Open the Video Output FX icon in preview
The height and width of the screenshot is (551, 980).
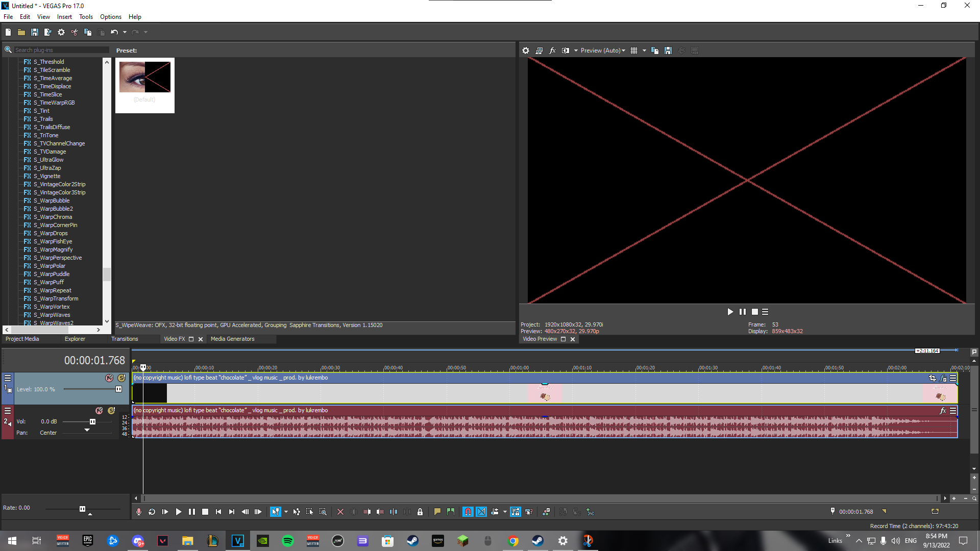552,51
